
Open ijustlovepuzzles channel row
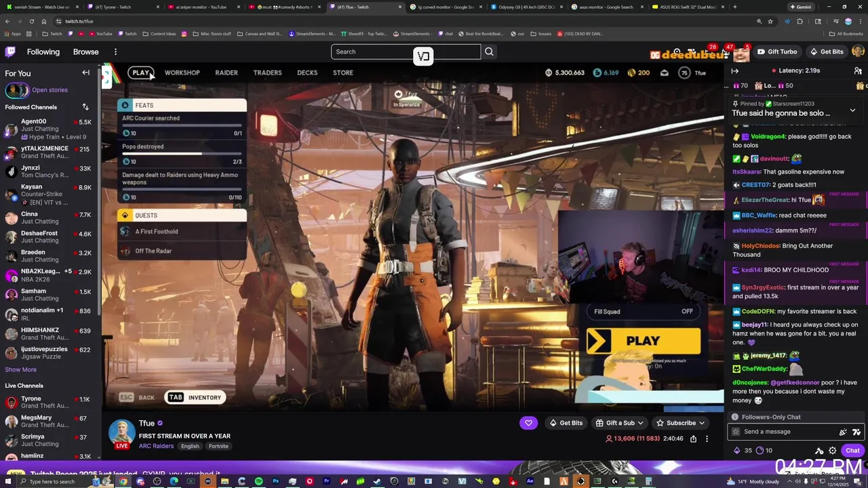(x=47, y=352)
